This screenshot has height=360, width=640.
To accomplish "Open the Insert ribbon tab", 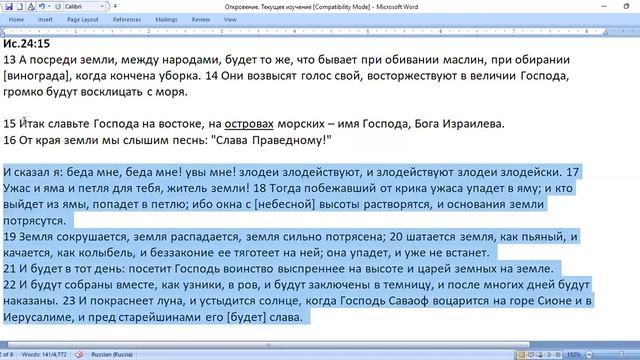I will click(45, 20).
